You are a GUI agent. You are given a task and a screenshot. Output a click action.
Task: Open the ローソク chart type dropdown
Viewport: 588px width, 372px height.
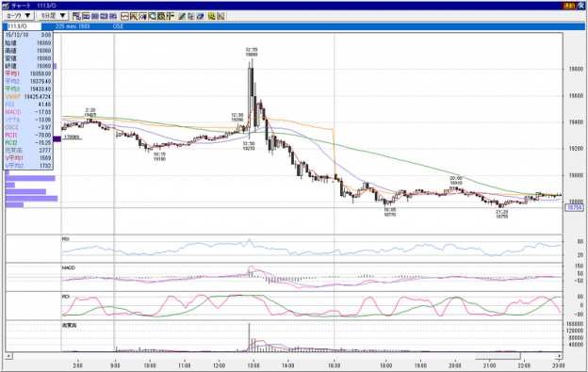(19, 16)
